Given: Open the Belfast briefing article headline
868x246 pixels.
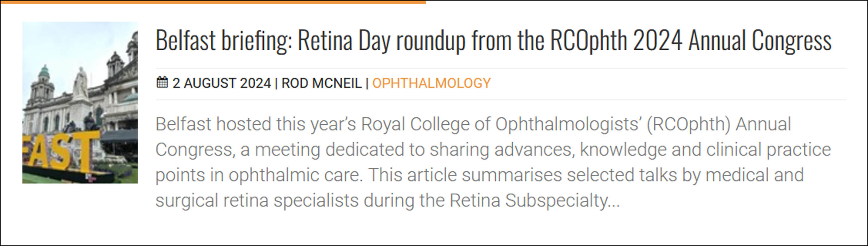Looking at the screenshot, I should coord(493,40).
